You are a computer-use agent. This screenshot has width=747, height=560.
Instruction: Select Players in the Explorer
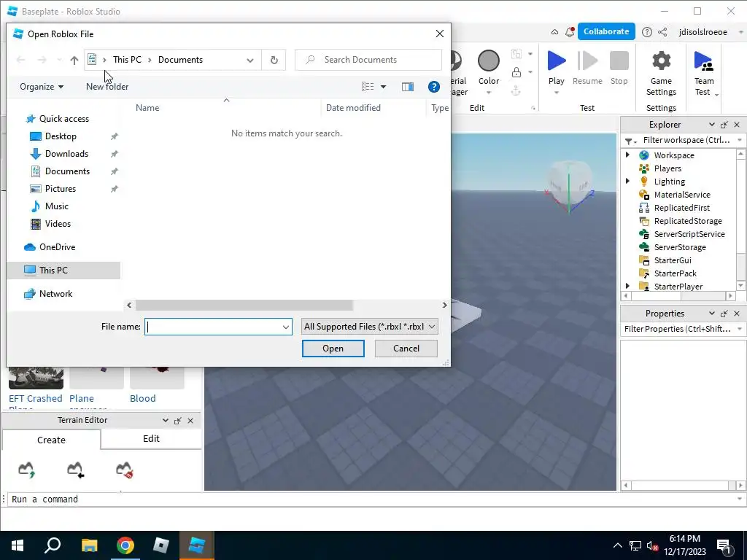coord(667,168)
